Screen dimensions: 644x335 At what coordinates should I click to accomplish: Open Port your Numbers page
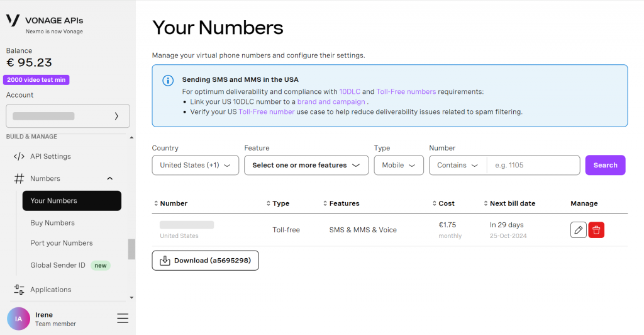(62, 243)
